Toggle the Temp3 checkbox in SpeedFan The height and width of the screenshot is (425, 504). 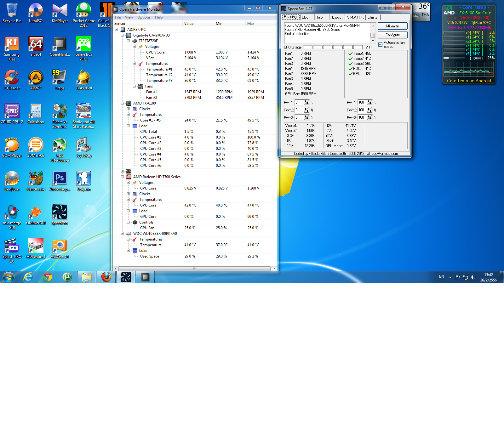(x=350, y=64)
